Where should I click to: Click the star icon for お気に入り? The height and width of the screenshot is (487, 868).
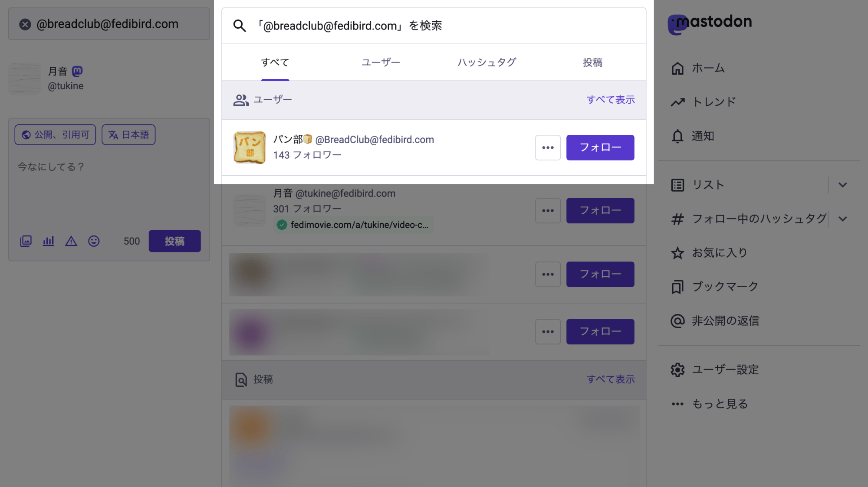pyautogui.click(x=677, y=253)
